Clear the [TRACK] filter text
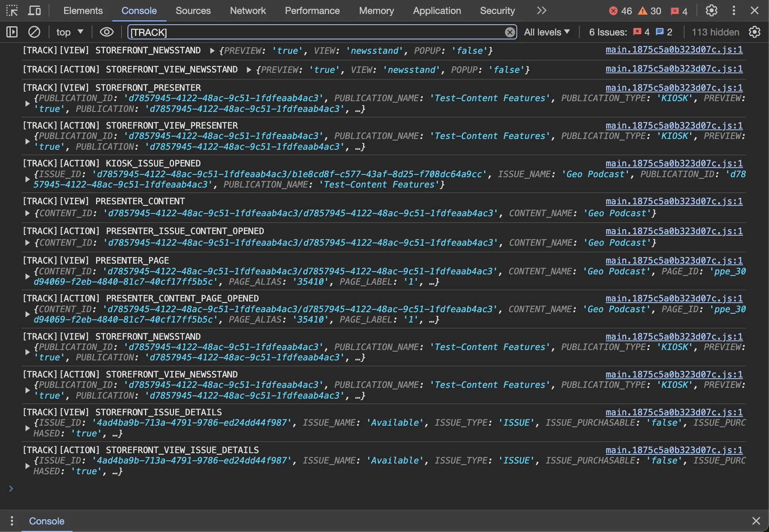 click(510, 32)
